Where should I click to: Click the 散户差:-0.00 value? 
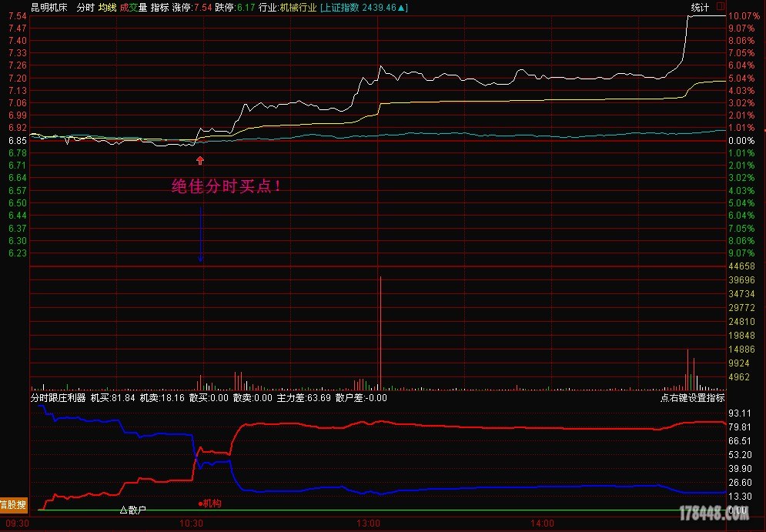362,398
